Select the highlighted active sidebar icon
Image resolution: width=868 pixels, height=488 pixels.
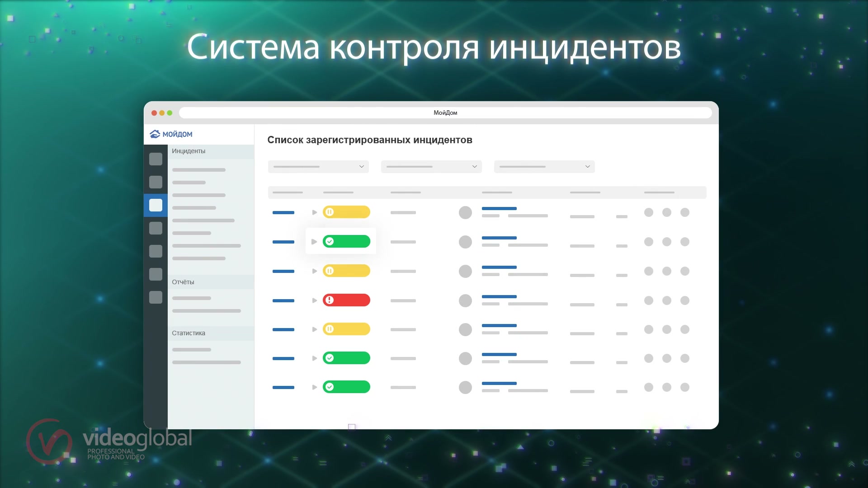point(156,205)
